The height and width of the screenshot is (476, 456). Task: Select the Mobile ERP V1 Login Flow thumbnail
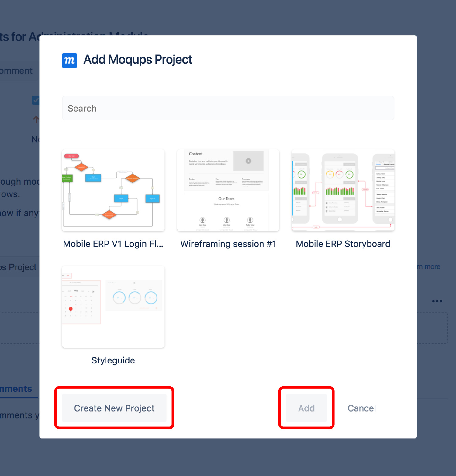pos(113,190)
